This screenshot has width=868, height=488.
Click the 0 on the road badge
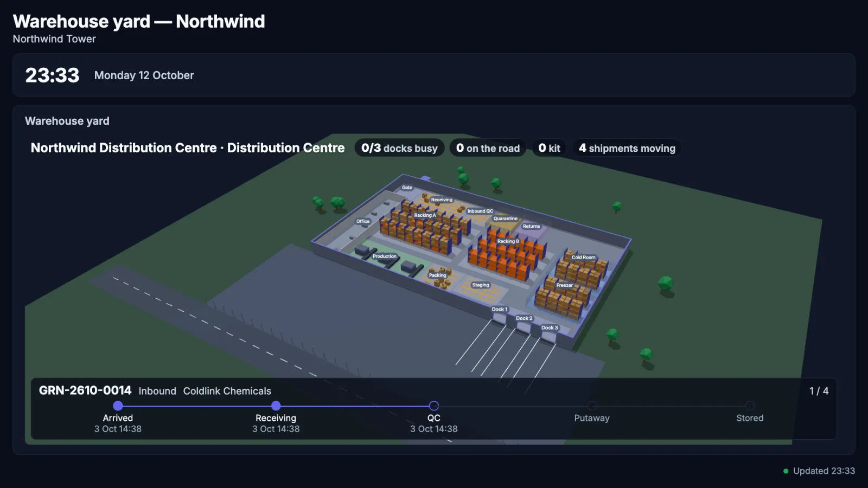coord(488,148)
